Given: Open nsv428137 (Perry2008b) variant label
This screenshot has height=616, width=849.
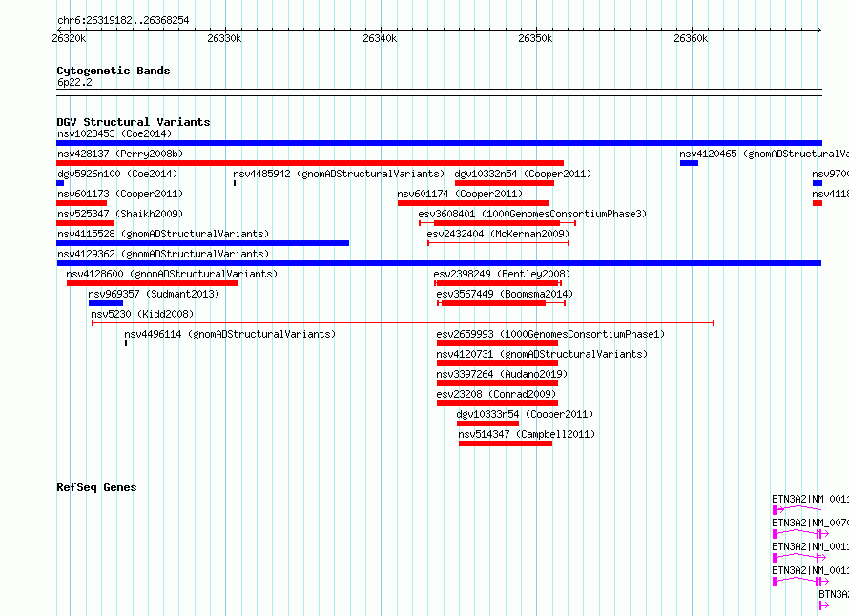Looking at the screenshot, I should pos(120,154).
